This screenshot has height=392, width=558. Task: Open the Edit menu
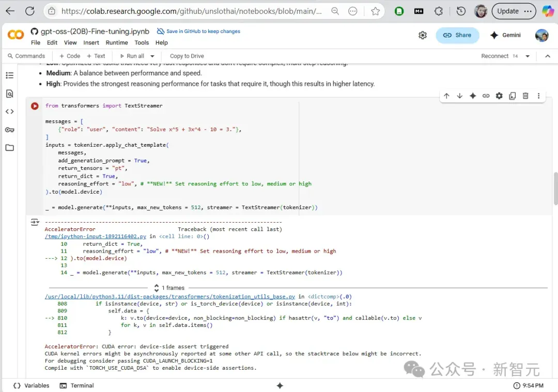click(52, 43)
